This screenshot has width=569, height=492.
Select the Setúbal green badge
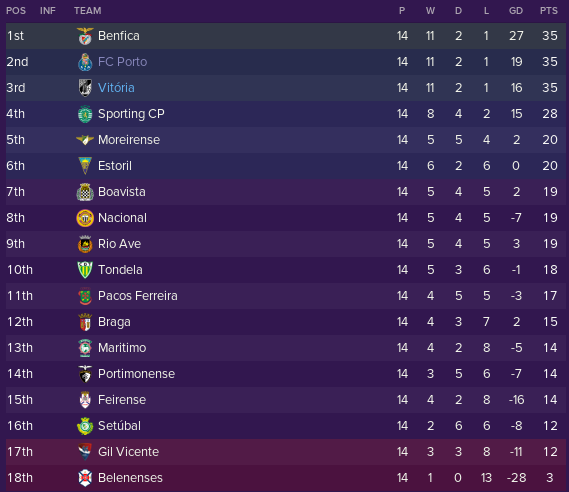pyautogui.click(x=85, y=426)
